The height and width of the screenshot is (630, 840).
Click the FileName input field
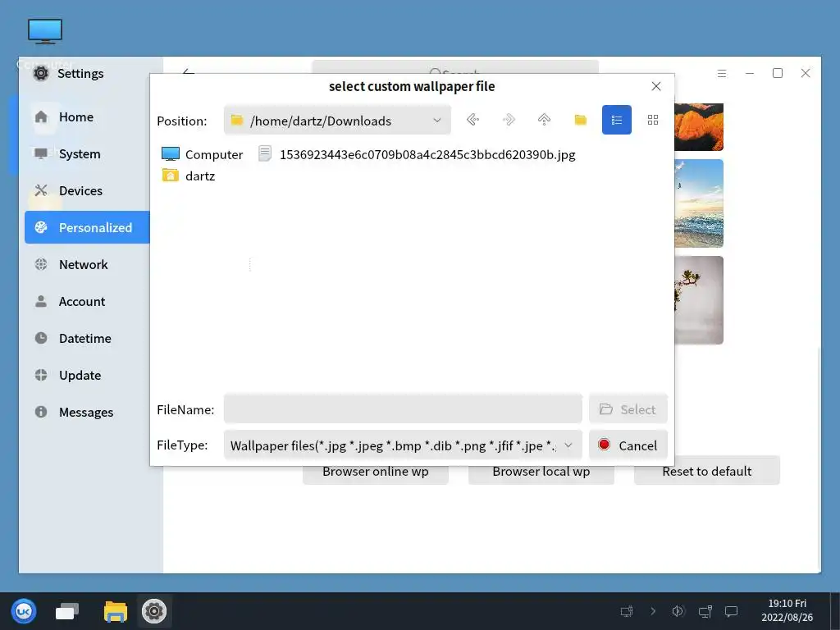[x=403, y=409]
